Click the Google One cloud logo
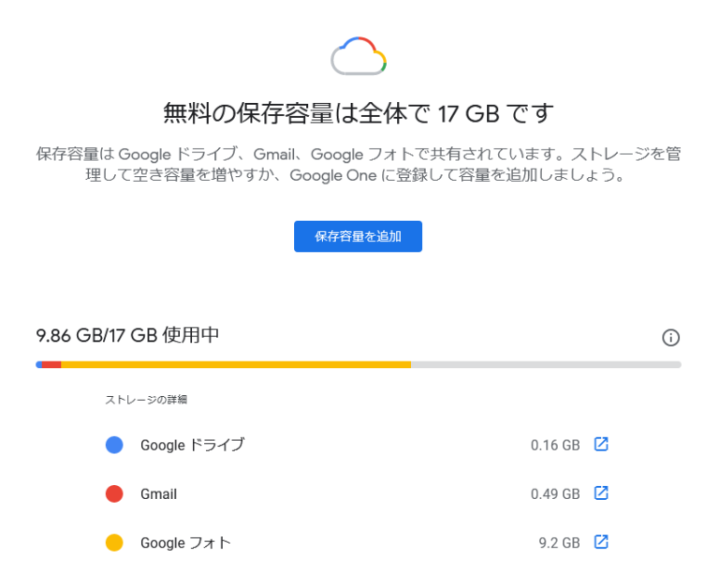The width and height of the screenshot is (719, 588). tap(359, 56)
